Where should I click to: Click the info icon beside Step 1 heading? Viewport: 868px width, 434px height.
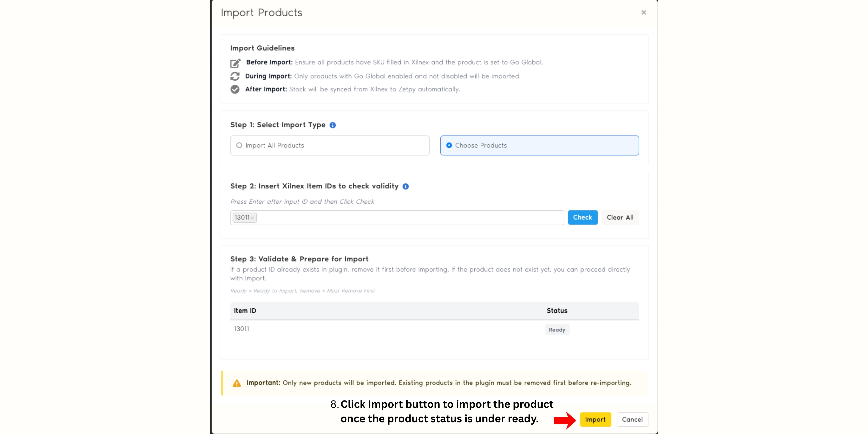point(333,125)
